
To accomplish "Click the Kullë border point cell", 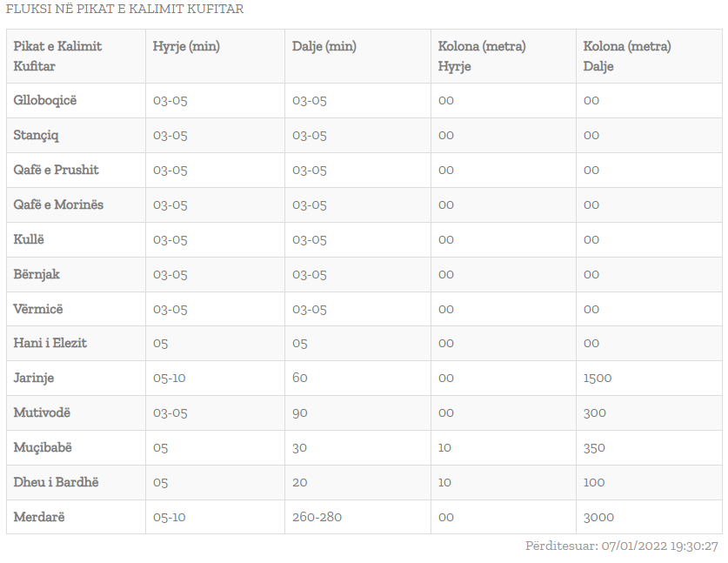I will click(x=29, y=239).
